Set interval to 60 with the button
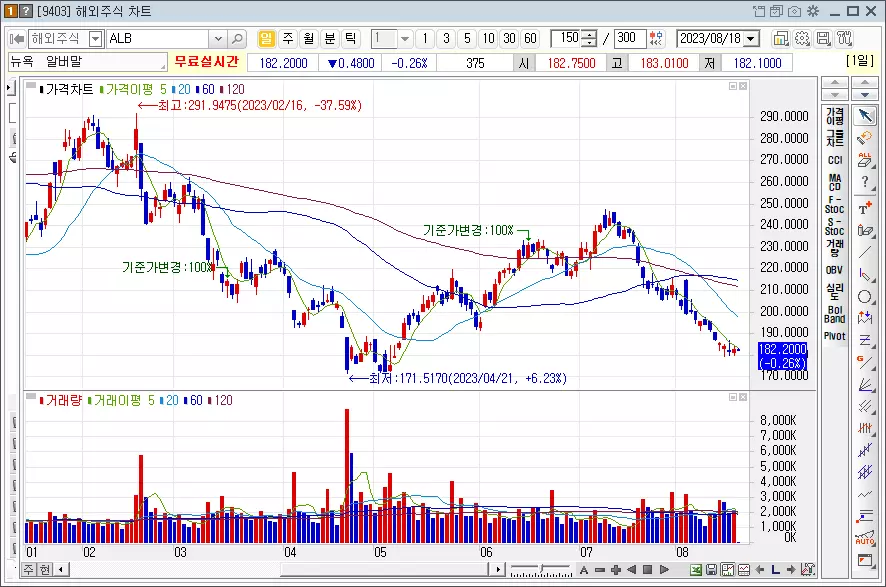This screenshot has height=587, width=886. (530, 39)
